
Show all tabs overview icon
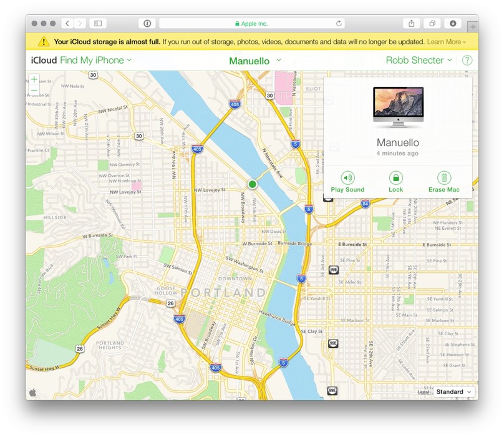coord(432,23)
